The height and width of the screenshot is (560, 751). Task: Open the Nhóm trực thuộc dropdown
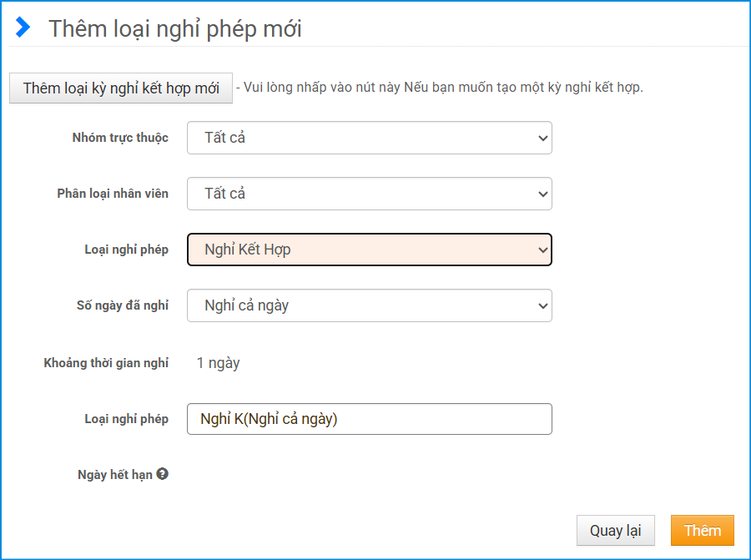tap(369, 138)
